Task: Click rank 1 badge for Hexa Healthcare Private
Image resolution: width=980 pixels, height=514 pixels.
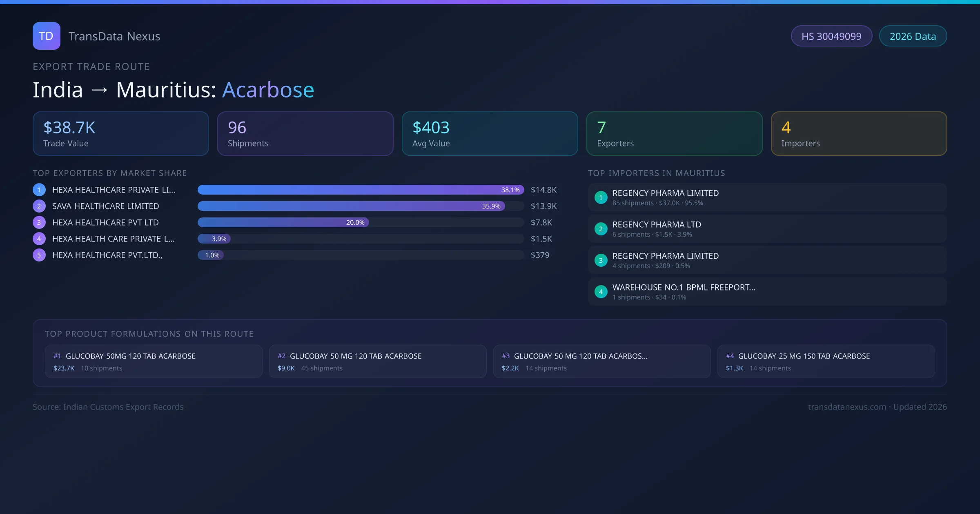Action: 39,190
